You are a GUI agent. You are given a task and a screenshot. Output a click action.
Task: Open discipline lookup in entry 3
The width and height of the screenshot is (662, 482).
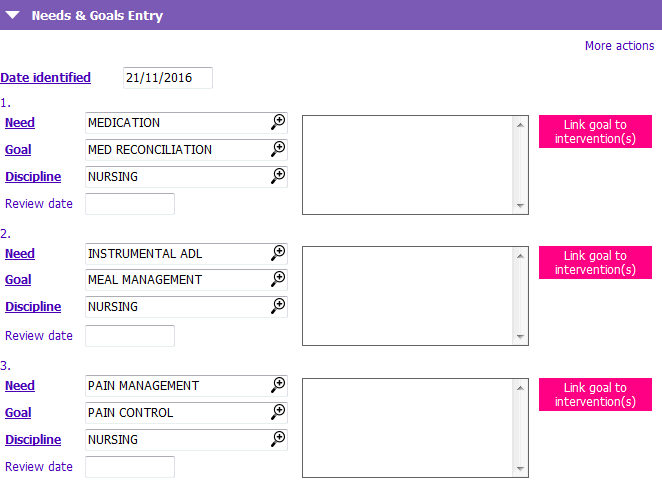pyautogui.click(x=278, y=439)
